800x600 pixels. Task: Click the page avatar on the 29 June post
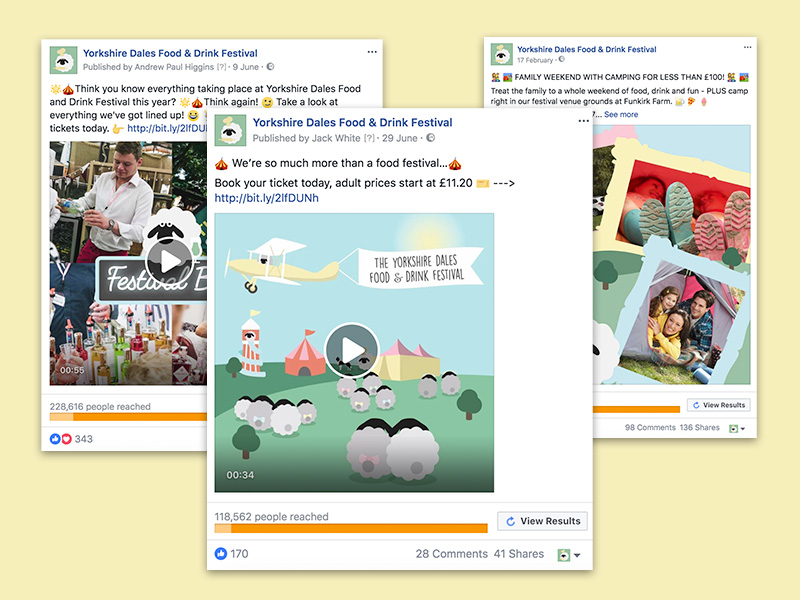click(229, 131)
